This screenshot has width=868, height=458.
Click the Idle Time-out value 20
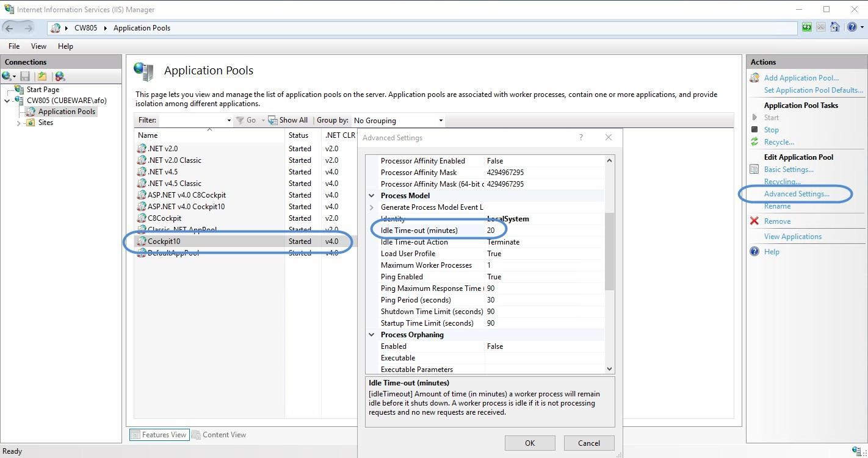[x=491, y=231]
